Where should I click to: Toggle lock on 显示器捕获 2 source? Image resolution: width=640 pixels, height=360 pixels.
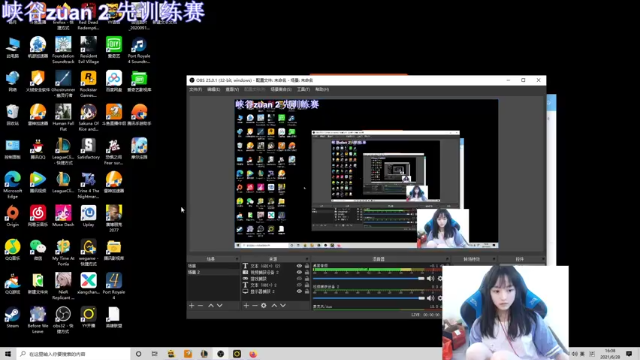[307, 291]
